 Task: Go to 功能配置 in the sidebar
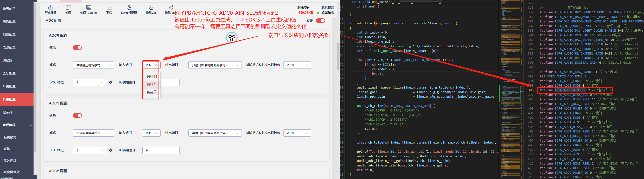point(17,21)
